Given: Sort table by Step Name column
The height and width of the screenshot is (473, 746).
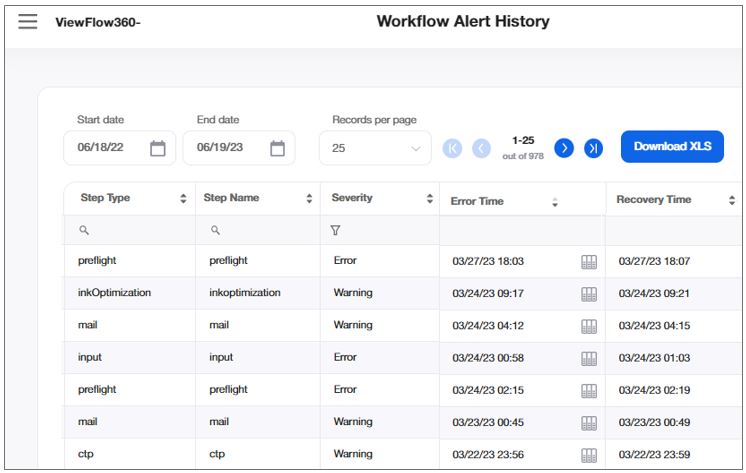Looking at the screenshot, I should click(308, 199).
